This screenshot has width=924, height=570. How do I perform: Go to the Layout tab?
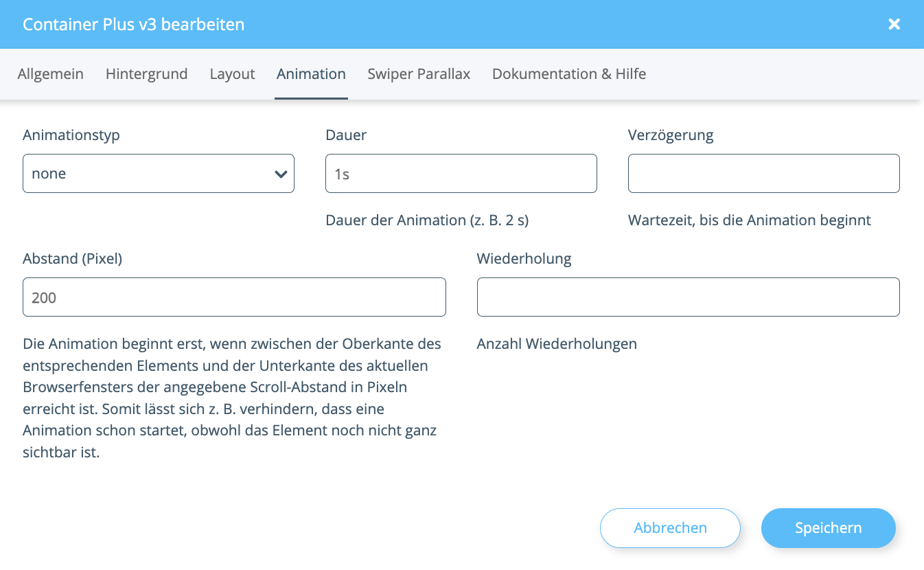pos(232,74)
